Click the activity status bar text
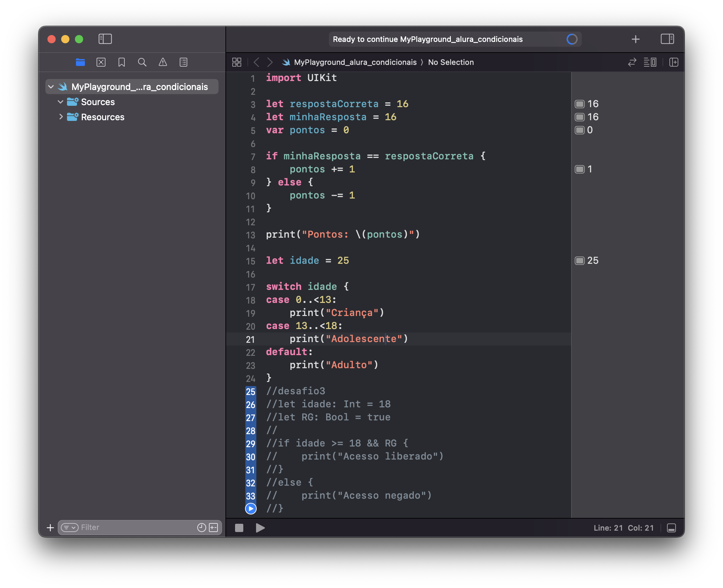Viewport: 723px width, 588px height. tap(428, 39)
